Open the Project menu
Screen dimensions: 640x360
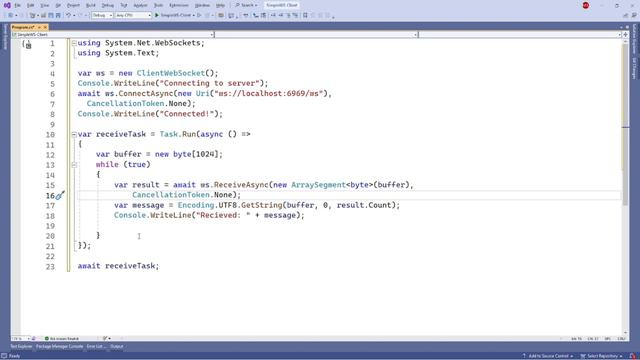pos(73,5)
